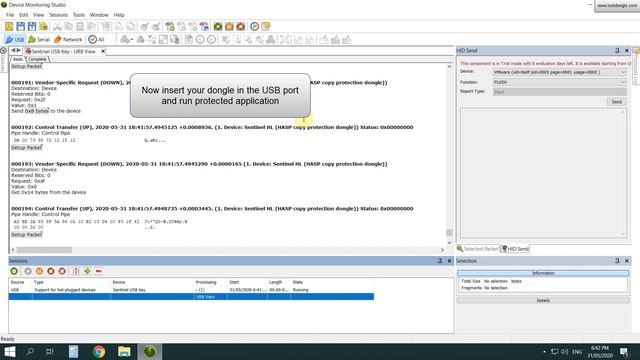Image resolution: width=640 pixels, height=360 pixels.
Task: Click the Cut scissors icon
Action: (57, 27)
